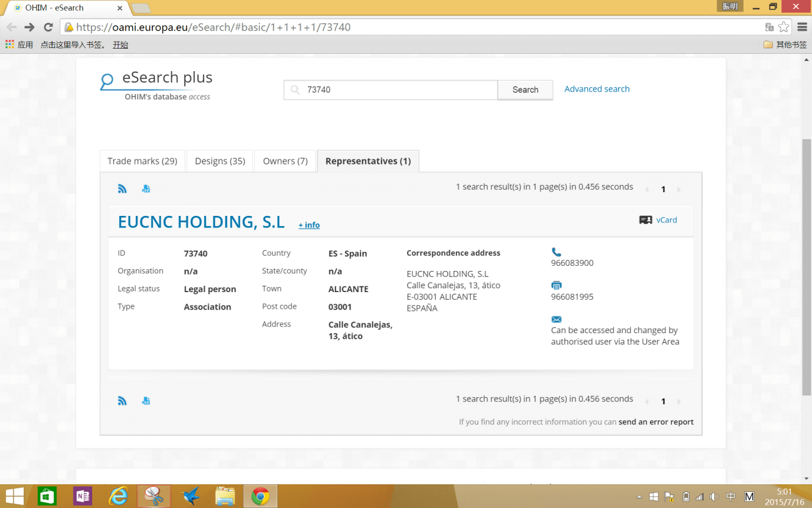Open a new browser tab
The height and width of the screenshot is (508, 812).
tap(140, 8)
